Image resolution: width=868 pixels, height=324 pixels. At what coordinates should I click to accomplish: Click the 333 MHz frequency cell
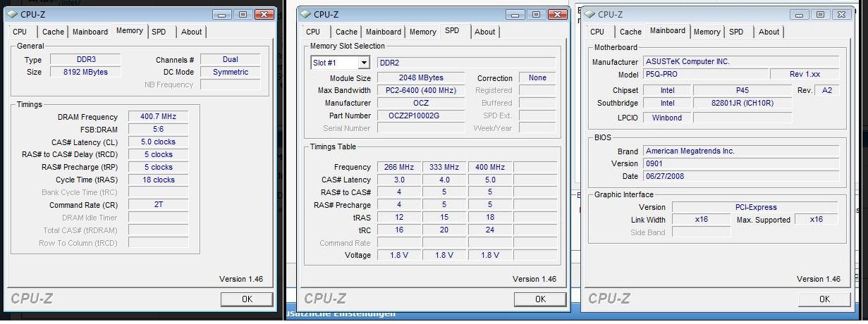444,167
